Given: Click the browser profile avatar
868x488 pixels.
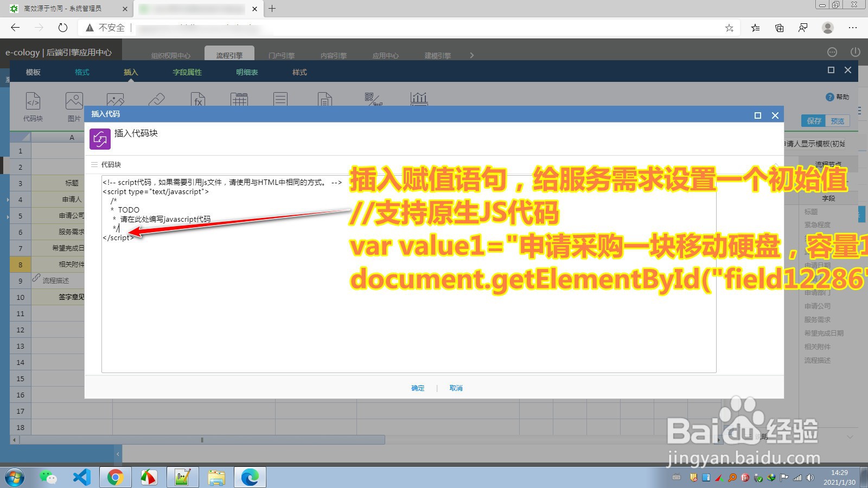Looking at the screenshot, I should tap(828, 28).
